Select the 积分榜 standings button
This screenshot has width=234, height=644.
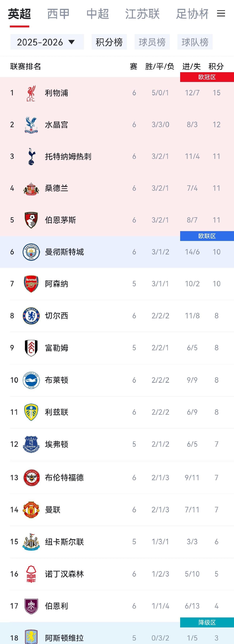tap(109, 42)
